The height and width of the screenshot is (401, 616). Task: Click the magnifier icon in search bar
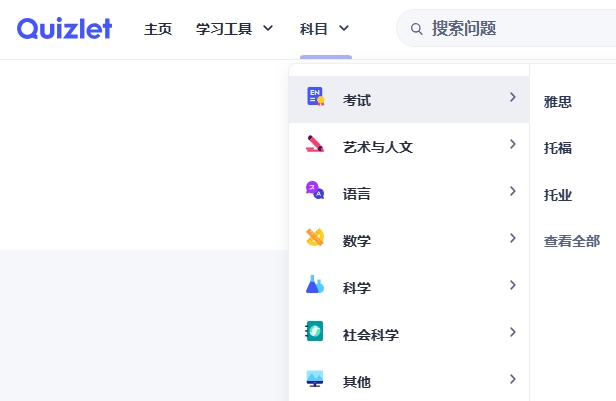417,29
